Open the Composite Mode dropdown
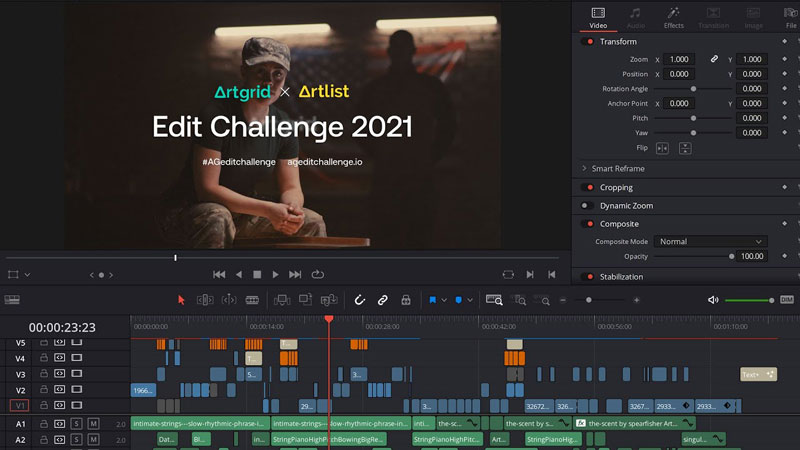 [710, 241]
